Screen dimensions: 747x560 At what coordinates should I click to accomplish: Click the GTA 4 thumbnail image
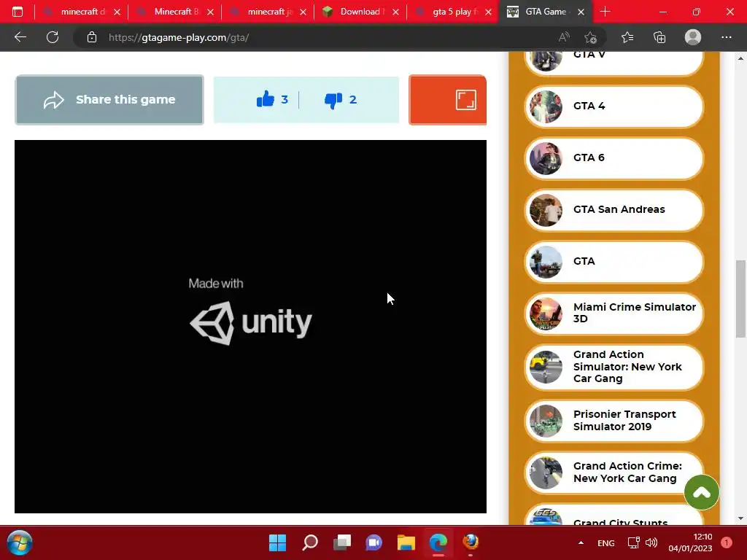coord(546,106)
